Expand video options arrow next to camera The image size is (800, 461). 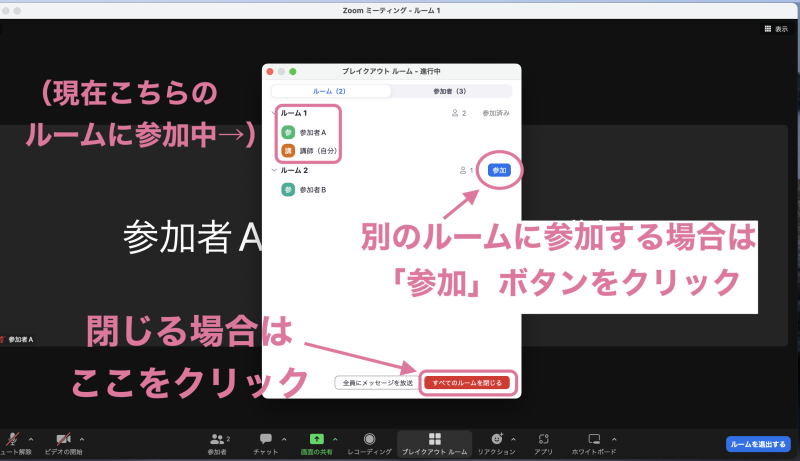(82, 439)
